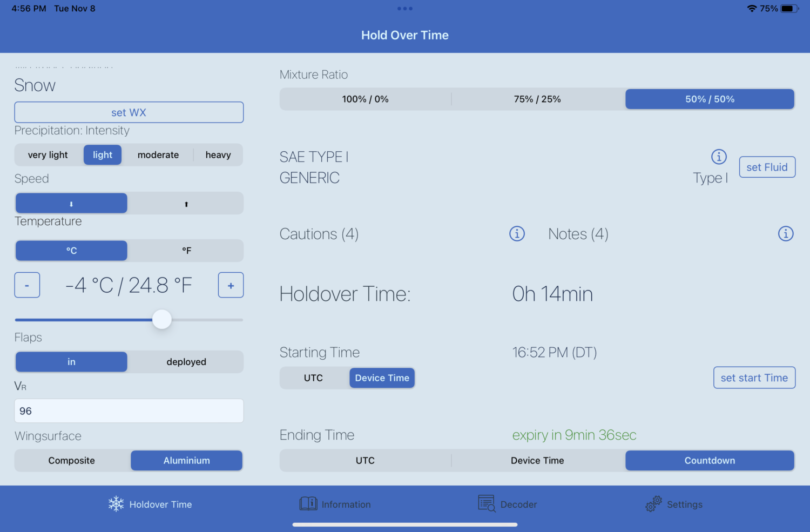Choose heavy precipitation intensity
This screenshot has height=532, width=810.
pyautogui.click(x=218, y=154)
